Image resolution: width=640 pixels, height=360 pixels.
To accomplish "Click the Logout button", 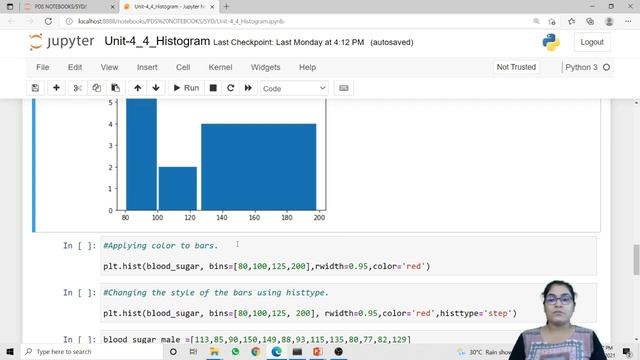I will tap(592, 42).
